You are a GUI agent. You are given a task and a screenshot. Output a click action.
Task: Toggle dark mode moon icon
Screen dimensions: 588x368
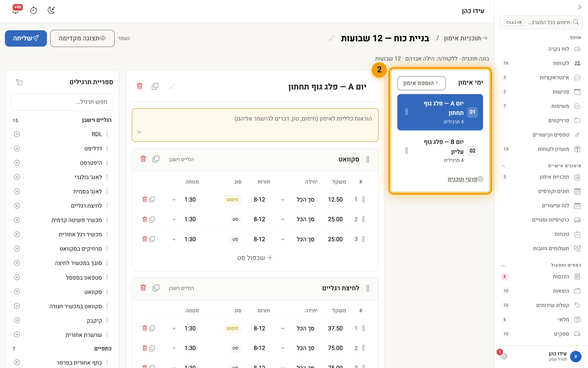click(x=51, y=10)
